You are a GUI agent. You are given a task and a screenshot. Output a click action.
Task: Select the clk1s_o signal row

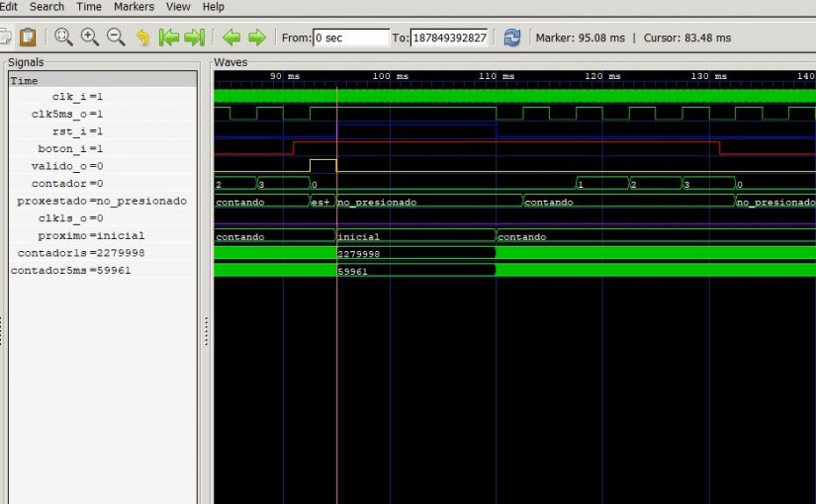click(x=103, y=218)
